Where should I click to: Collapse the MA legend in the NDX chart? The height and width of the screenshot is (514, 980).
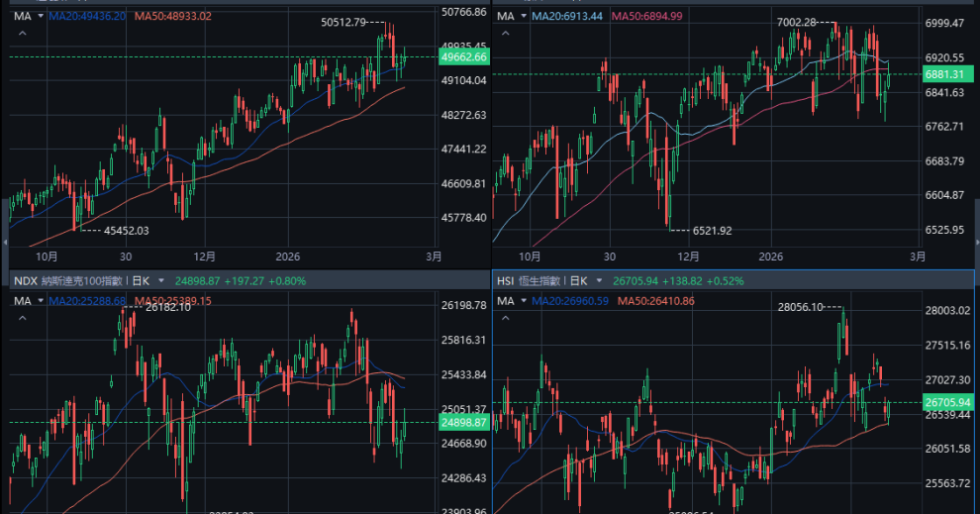(22, 317)
